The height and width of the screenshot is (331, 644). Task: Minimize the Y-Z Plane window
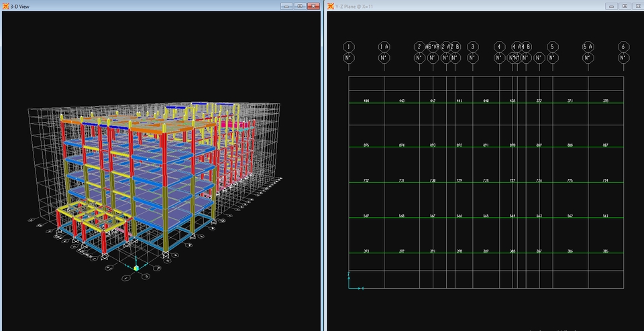tap(612, 6)
